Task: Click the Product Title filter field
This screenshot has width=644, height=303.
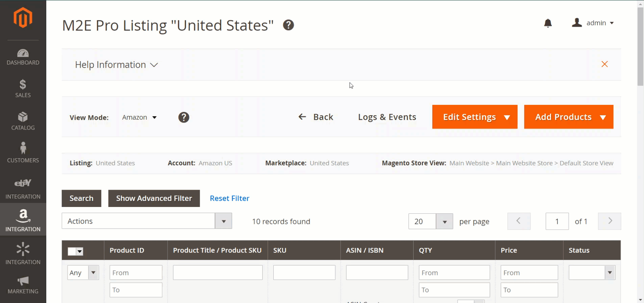Action: pos(218,273)
